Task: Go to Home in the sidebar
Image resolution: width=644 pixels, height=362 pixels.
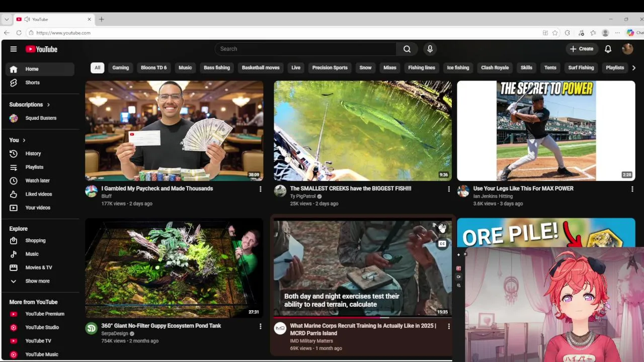Action: (x=40, y=69)
